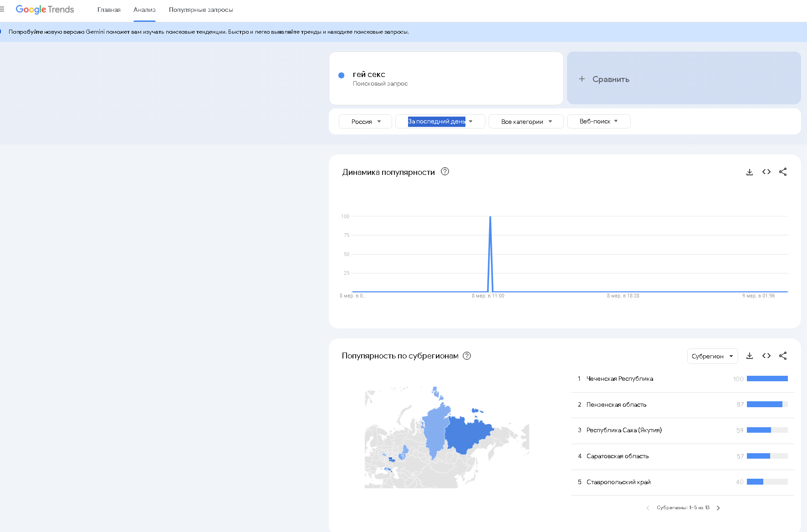Open the За последний день time range dropdown
Viewport: 807px width, 532px height.
pyautogui.click(x=440, y=122)
